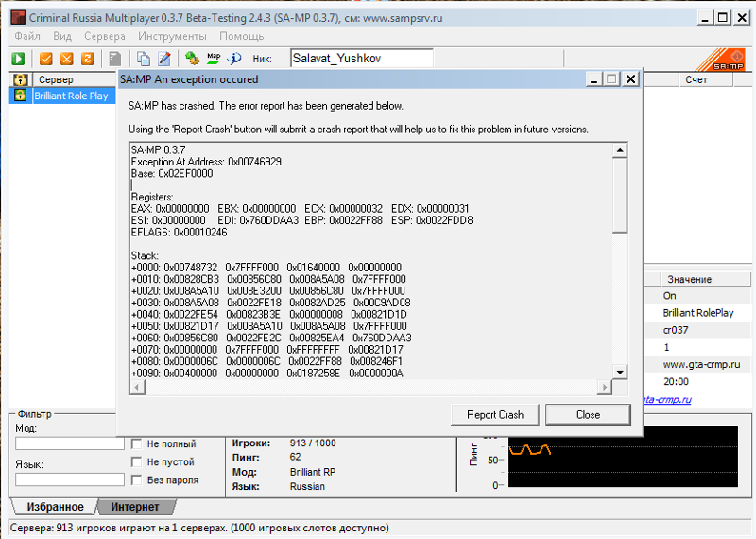Minimize the SA:MP exception dialog
The width and height of the screenshot is (756, 539).
coord(594,79)
